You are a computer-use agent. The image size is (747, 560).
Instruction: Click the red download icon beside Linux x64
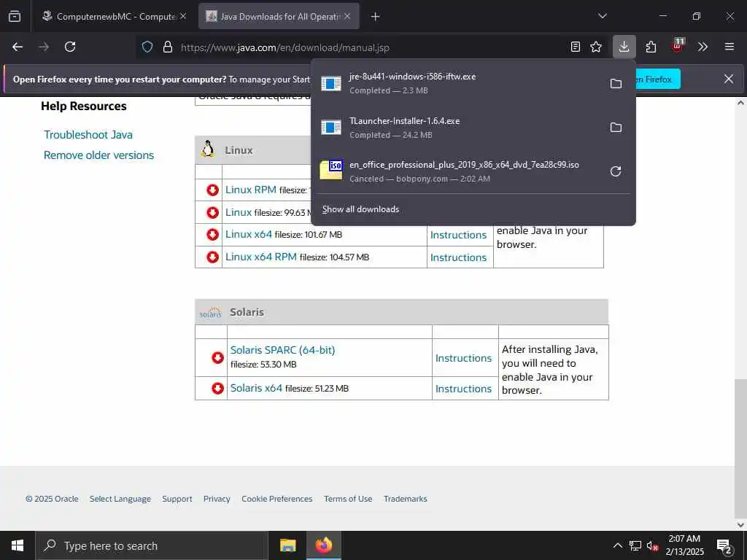tap(212, 235)
